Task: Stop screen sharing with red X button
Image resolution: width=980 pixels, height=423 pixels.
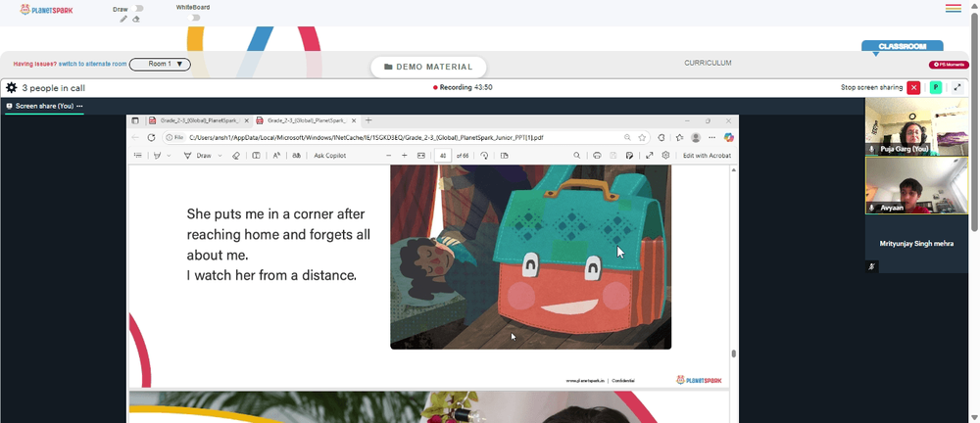Action: (x=913, y=87)
